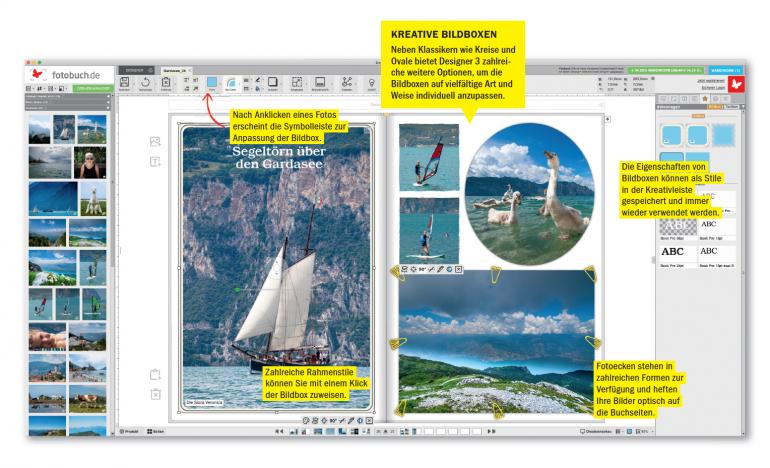Click the undo/restore circular arrow icon
Screen dimensions: 770x468
point(145,83)
